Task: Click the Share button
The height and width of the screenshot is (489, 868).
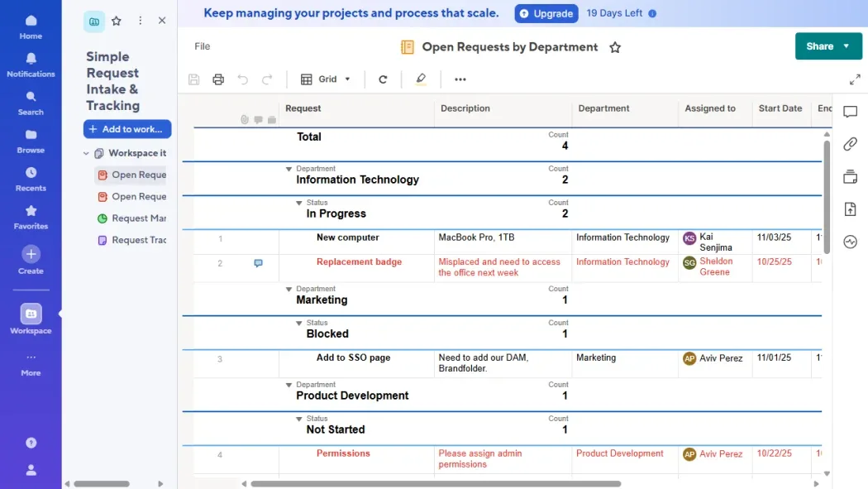Action: (819, 46)
